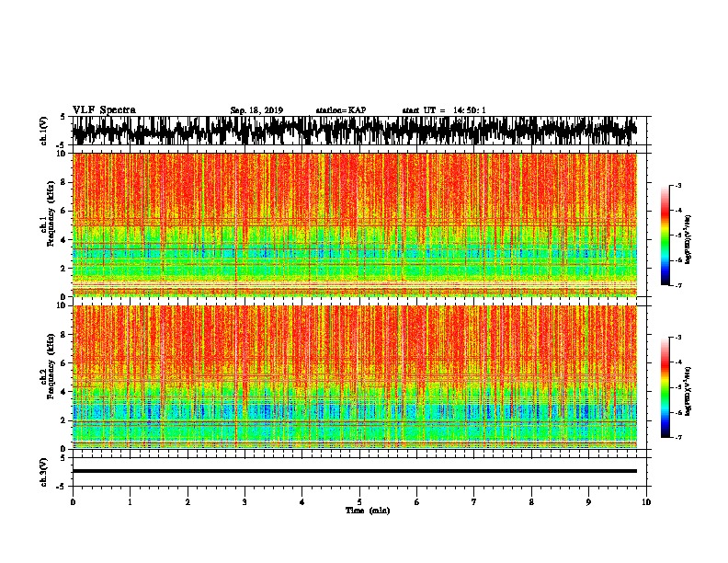Click the "Time (min)" axis title
The image size is (728, 563).
[x=368, y=511]
